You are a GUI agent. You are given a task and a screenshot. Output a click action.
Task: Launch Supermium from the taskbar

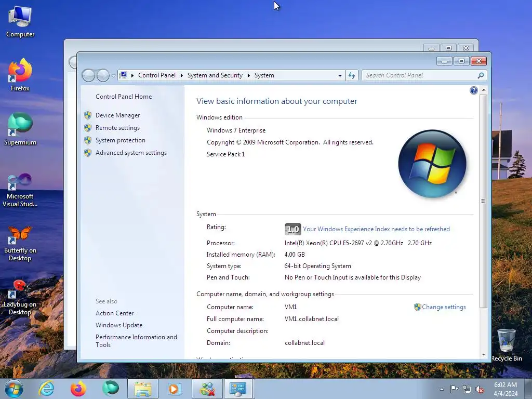tap(111, 389)
